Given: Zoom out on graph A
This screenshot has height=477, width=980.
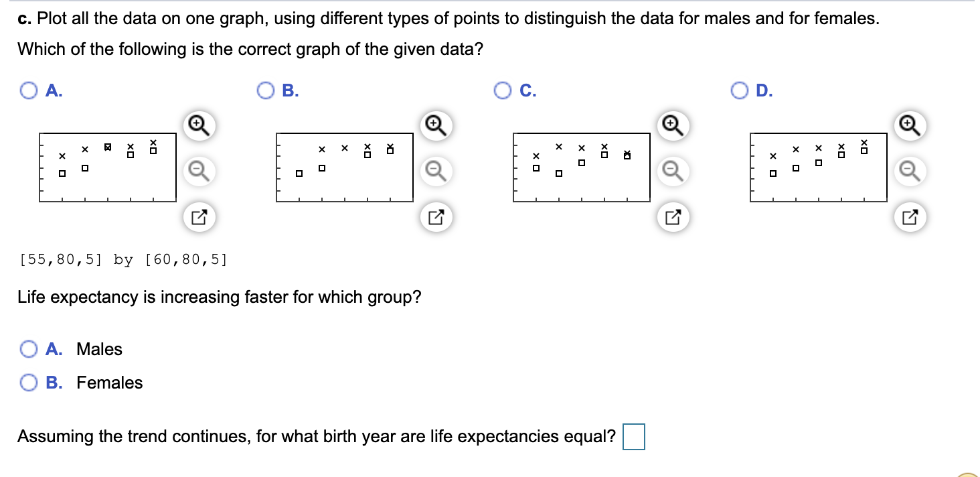Looking at the screenshot, I should click(x=198, y=171).
